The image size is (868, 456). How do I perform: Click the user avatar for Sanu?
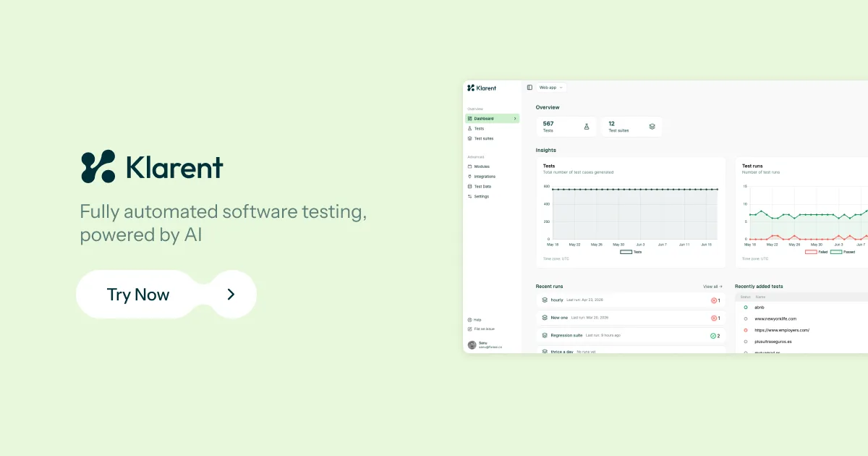click(472, 345)
